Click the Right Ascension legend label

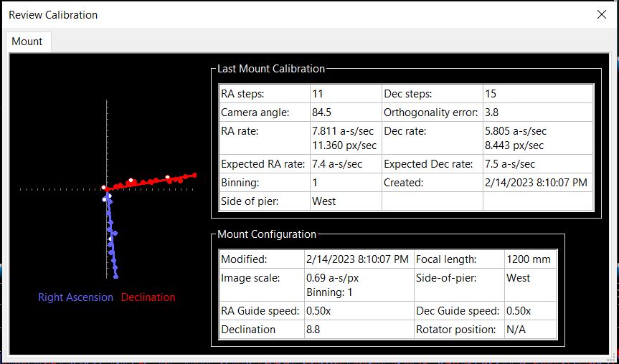tap(75, 297)
